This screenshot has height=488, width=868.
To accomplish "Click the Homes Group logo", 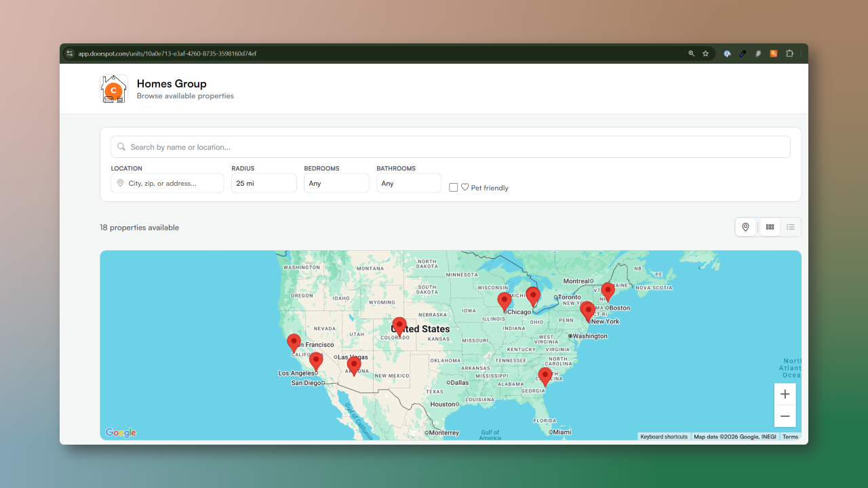I will coord(114,89).
